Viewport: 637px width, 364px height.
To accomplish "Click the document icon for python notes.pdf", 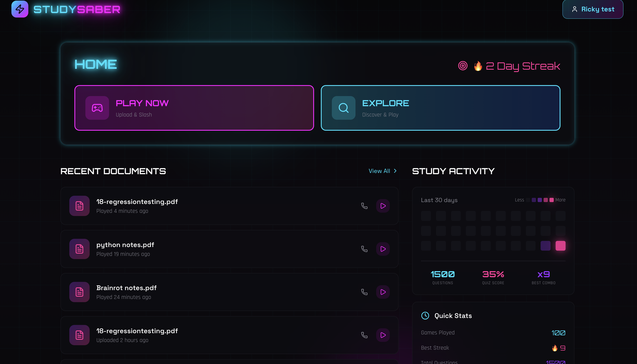I will 79,249.
